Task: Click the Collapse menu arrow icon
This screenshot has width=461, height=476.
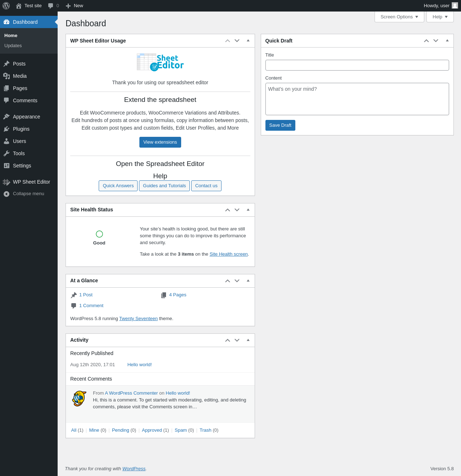Action: pos(6,194)
